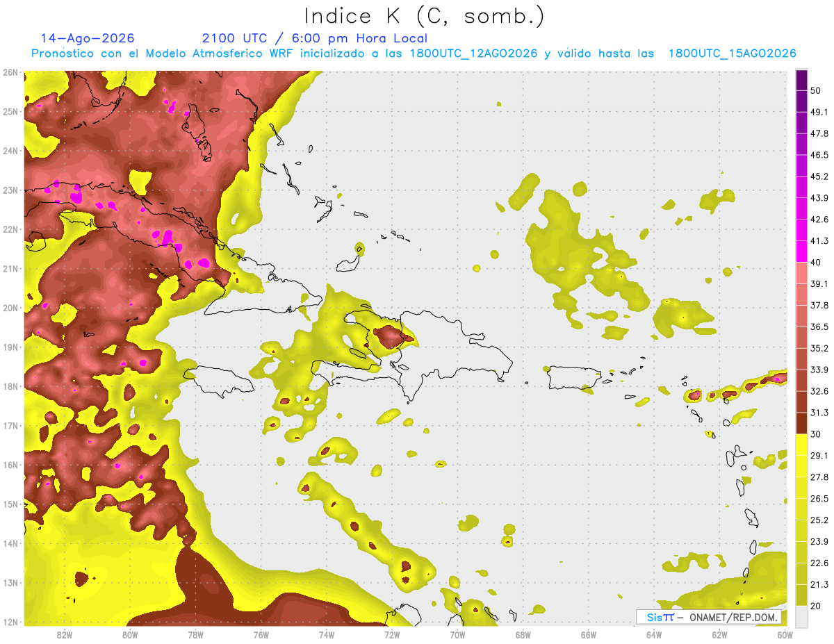Click the "Indice K (C, somb.)" title
The width and height of the screenshot is (834, 644).
coord(424,16)
